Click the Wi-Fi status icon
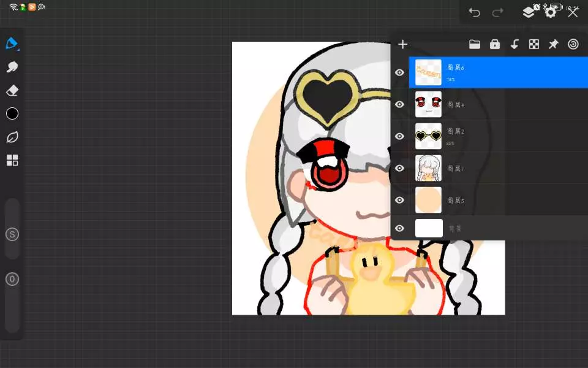This screenshot has width=588, height=368. tap(13, 7)
